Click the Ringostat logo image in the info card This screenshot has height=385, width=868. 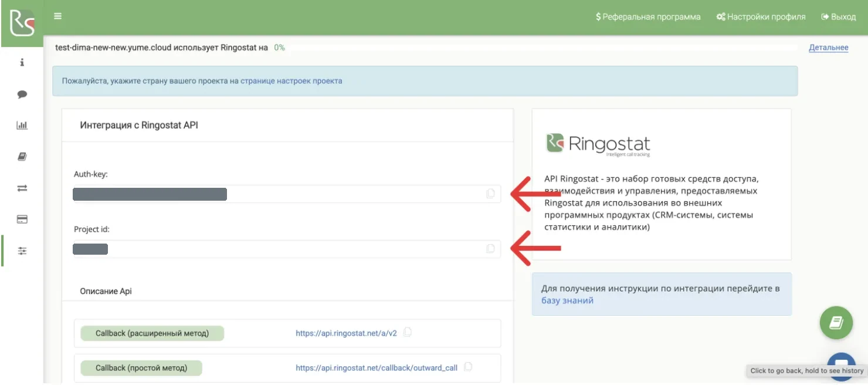pos(598,144)
